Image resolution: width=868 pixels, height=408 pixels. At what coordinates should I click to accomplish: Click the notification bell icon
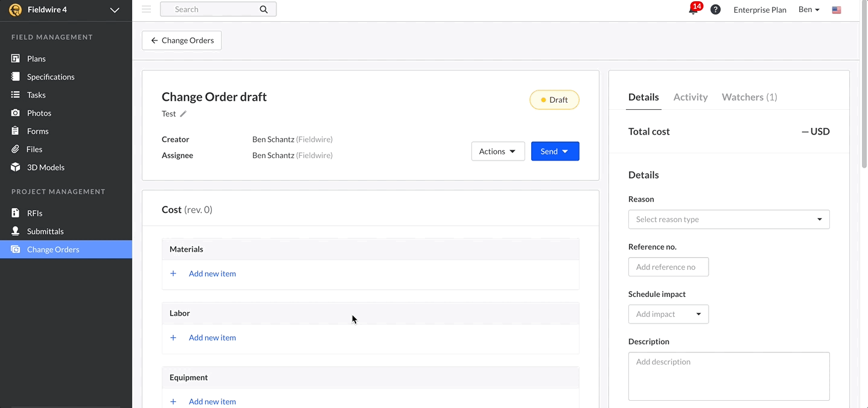tap(693, 10)
